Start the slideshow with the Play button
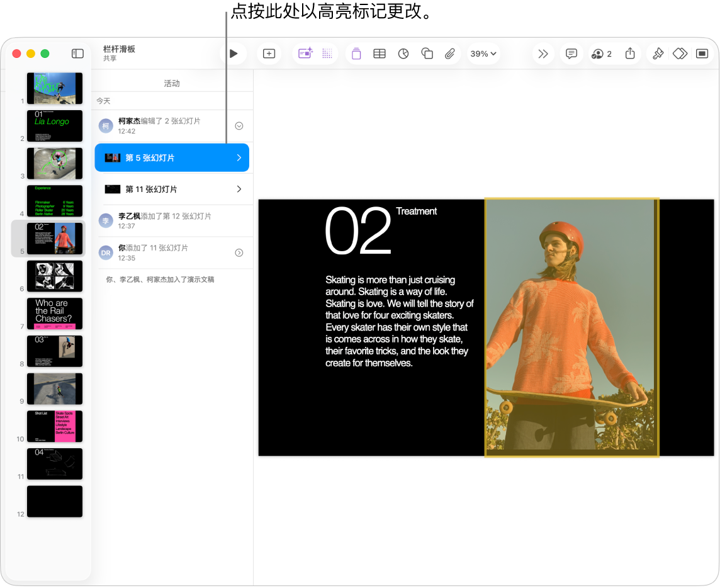 point(233,54)
